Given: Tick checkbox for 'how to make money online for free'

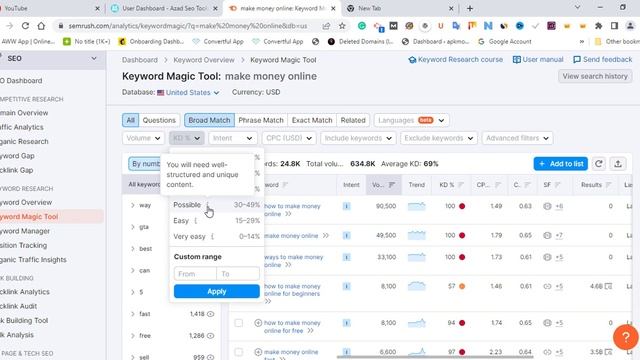Looking at the screenshot, I should [239, 323].
